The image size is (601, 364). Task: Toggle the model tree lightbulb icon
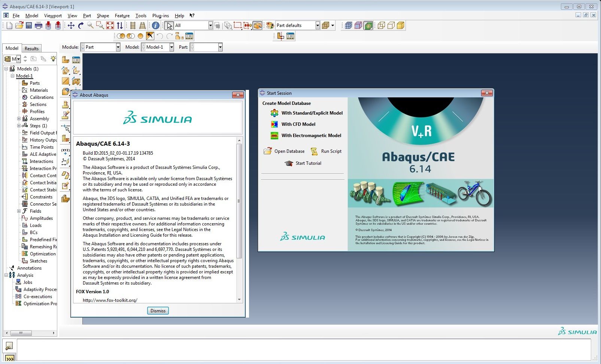tap(53, 59)
